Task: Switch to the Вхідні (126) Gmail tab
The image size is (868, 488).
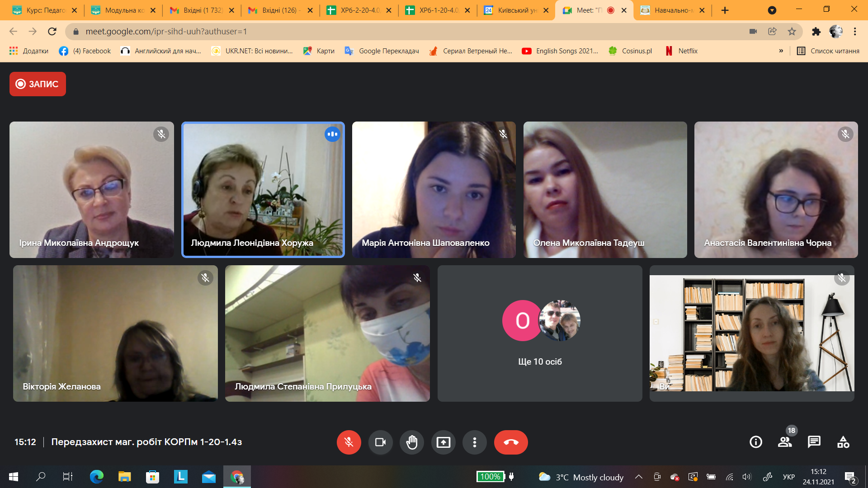Action: (279, 10)
